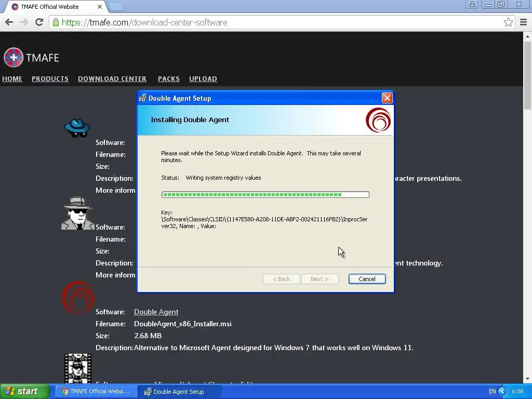Click 'More inform' text under detective entry
Image resolution: width=532 pixels, height=399 pixels.
point(115,275)
